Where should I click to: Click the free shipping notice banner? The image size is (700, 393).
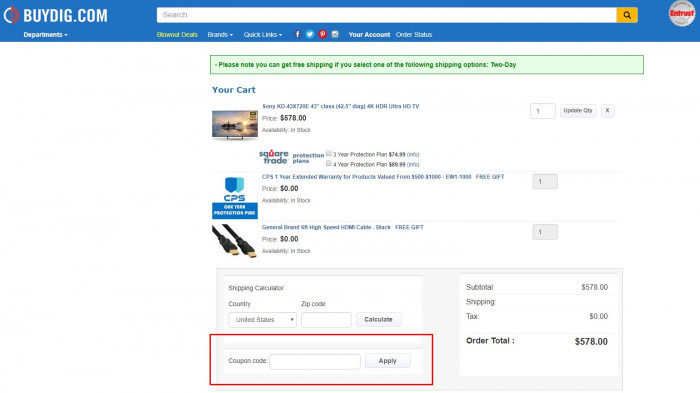(427, 65)
